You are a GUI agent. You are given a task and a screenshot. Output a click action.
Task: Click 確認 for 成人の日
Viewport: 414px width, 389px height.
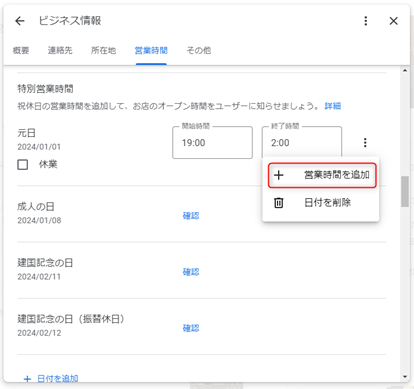tap(191, 216)
